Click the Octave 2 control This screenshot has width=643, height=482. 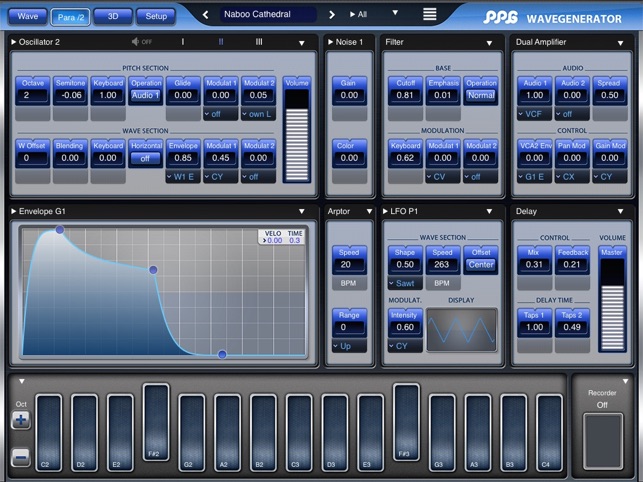32,91
